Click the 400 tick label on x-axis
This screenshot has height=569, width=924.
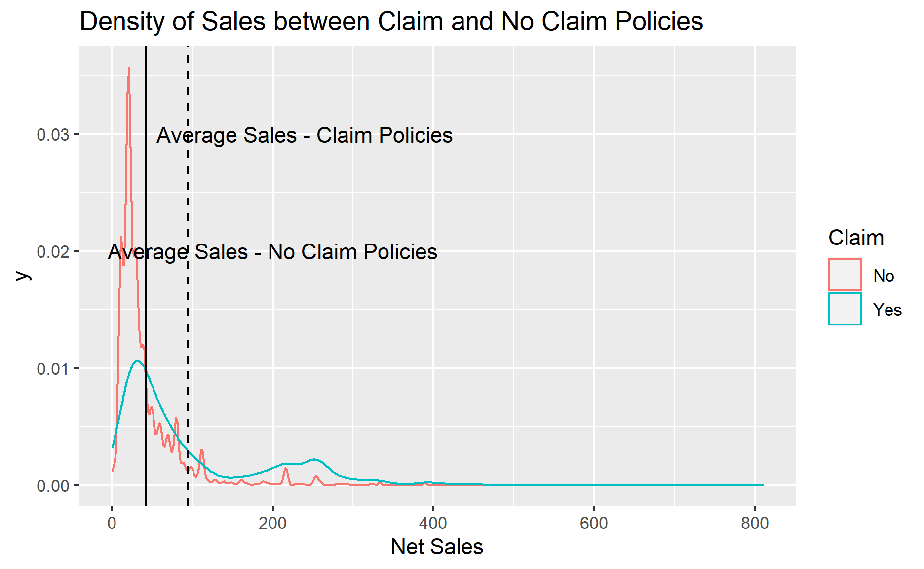[433, 524]
